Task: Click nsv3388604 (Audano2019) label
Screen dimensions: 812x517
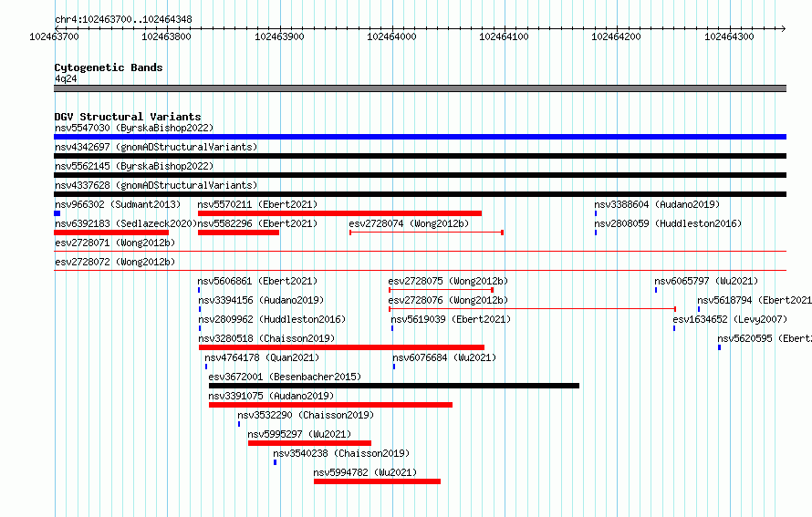Action: (x=657, y=204)
